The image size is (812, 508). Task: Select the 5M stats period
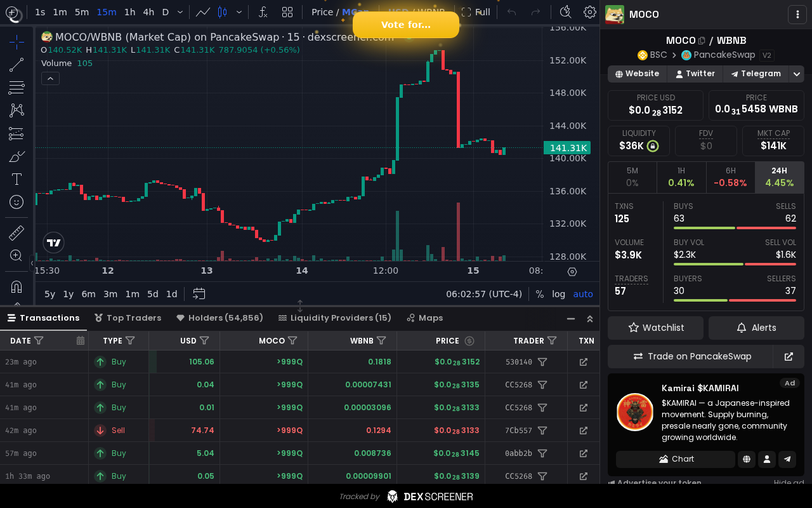tap(632, 177)
